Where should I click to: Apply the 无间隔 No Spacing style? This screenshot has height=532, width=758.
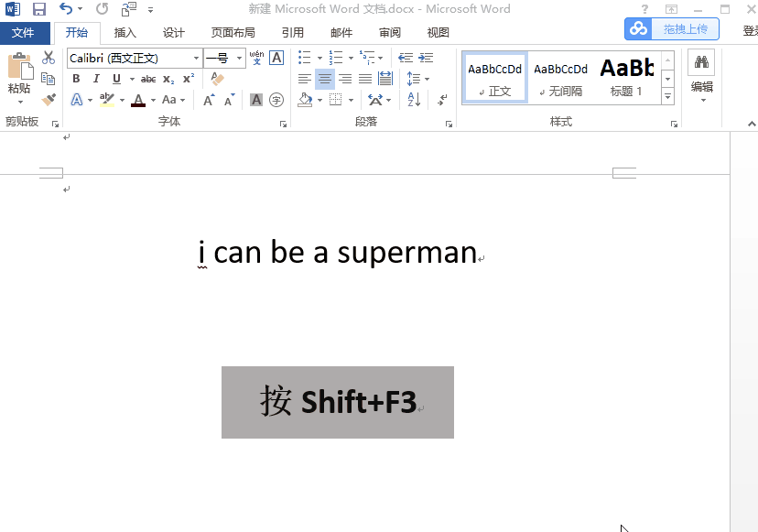[x=561, y=78]
